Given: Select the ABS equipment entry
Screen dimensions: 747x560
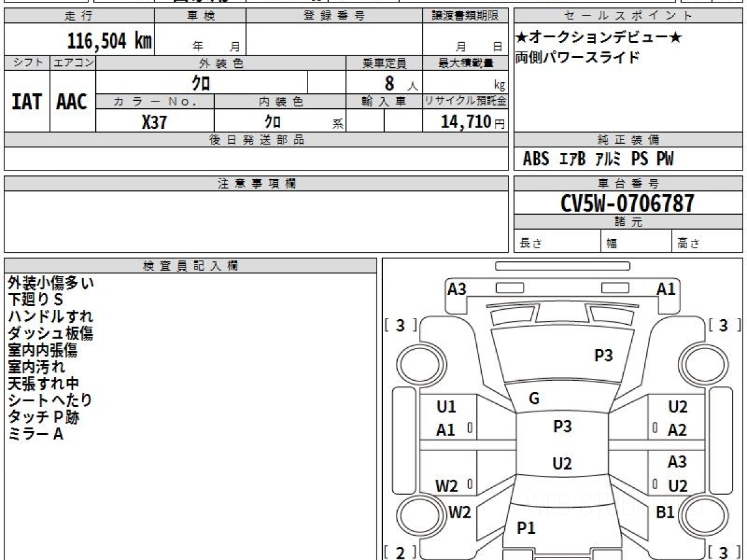Looking at the screenshot, I should pyautogui.click(x=536, y=159).
